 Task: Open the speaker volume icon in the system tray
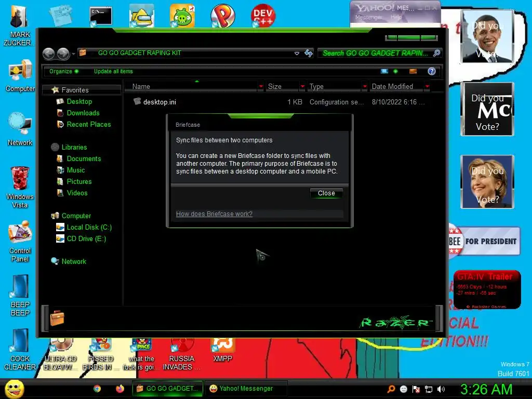click(x=441, y=389)
